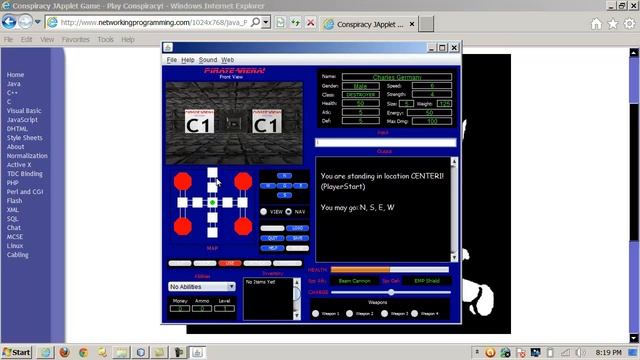640x360 pixels.
Task: Open the Home sidebar link
Action: coord(15,75)
